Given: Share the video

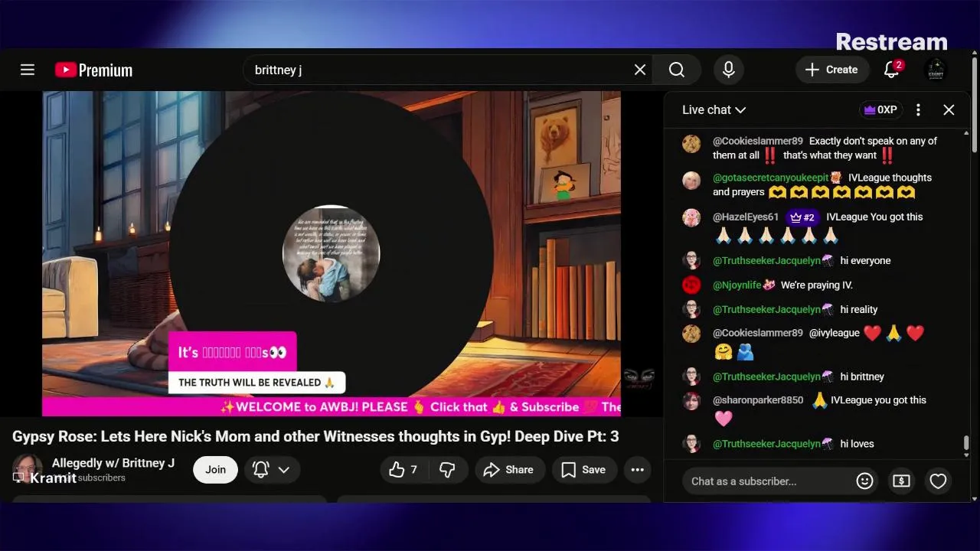Looking at the screenshot, I should click(508, 470).
